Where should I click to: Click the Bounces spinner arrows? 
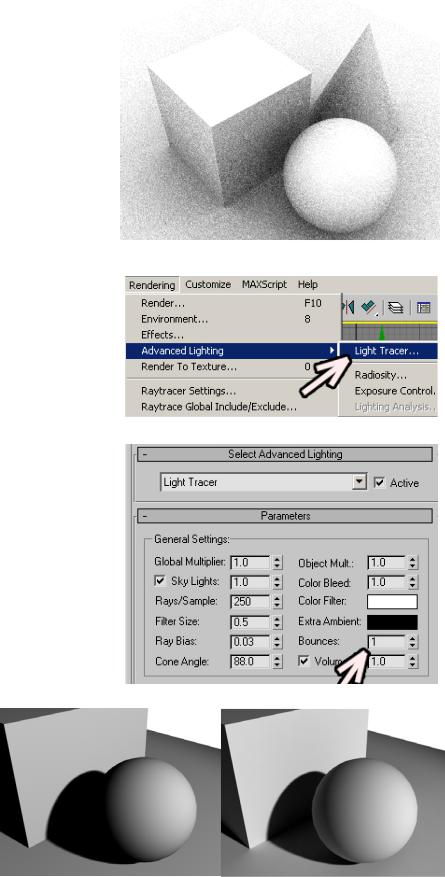413,642
